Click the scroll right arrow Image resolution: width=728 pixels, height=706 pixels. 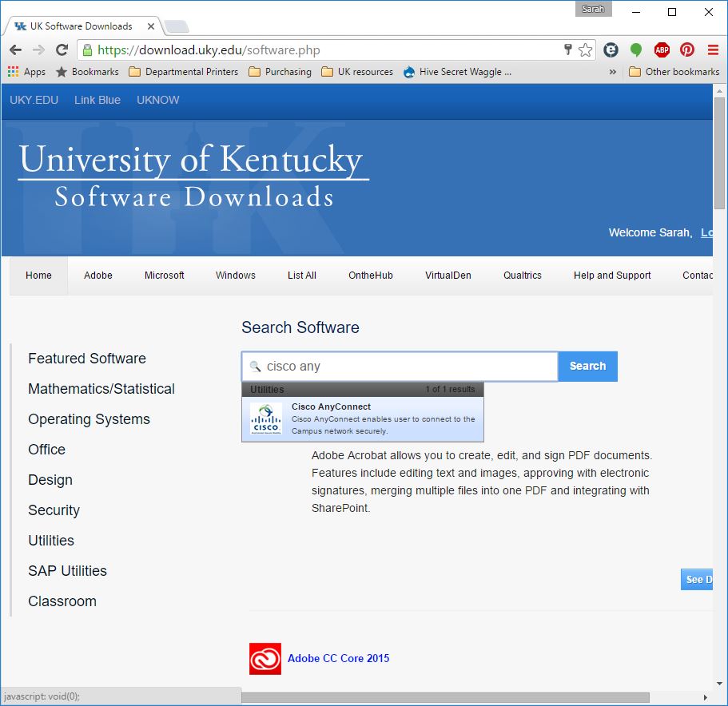[x=706, y=698]
